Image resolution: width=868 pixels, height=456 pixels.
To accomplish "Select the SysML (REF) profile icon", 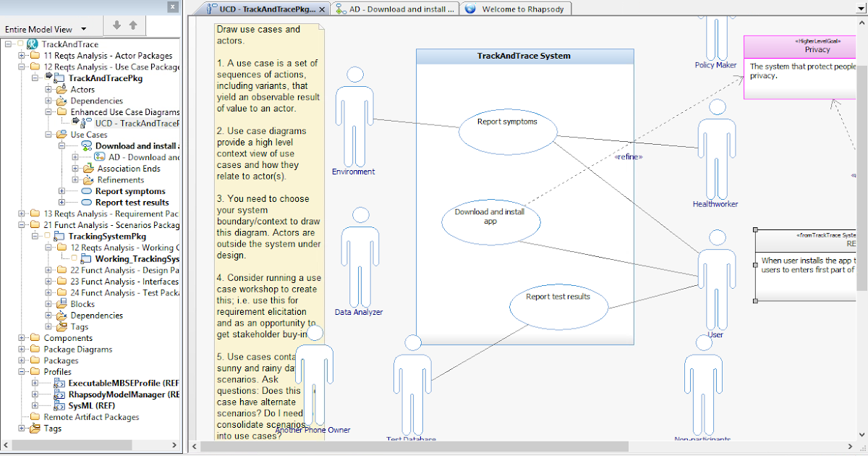I will [x=59, y=405].
